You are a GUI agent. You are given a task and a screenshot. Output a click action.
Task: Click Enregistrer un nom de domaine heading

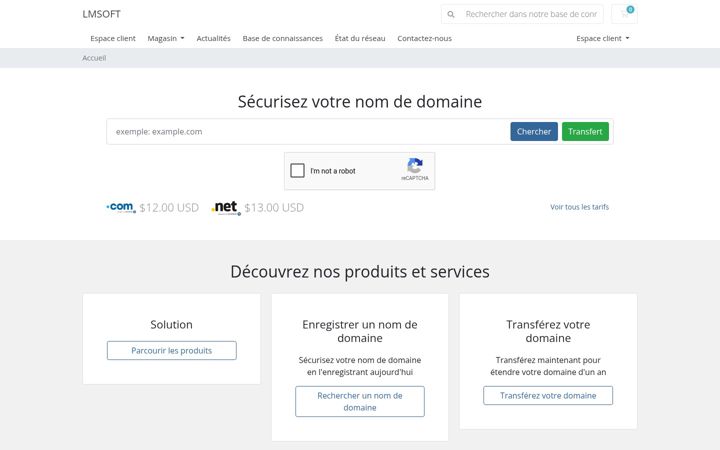(x=360, y=331)
